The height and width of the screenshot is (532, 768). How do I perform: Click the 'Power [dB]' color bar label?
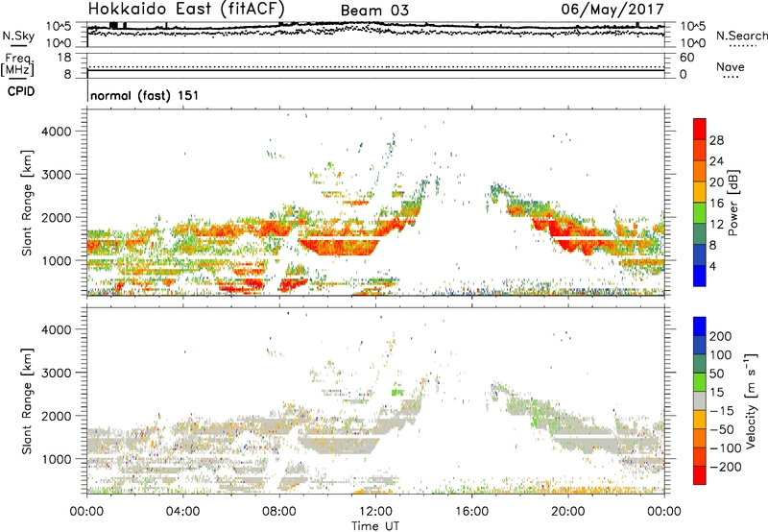[x=733, y=203]
